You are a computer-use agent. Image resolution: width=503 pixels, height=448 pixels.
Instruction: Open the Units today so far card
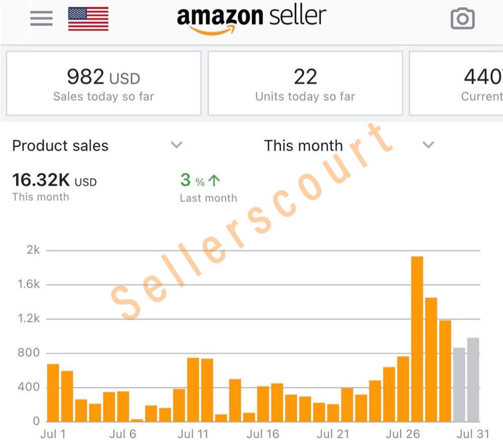point(305,84)
